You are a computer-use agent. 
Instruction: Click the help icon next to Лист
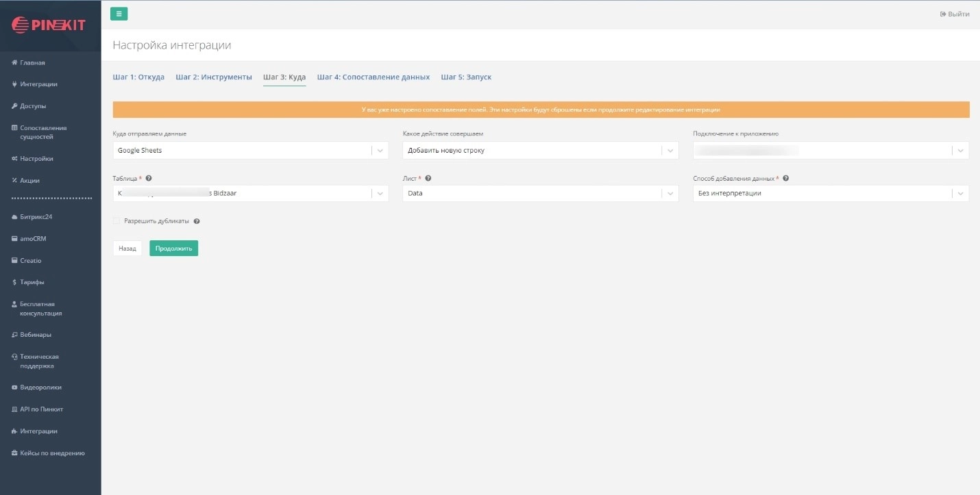pos(428,179)
